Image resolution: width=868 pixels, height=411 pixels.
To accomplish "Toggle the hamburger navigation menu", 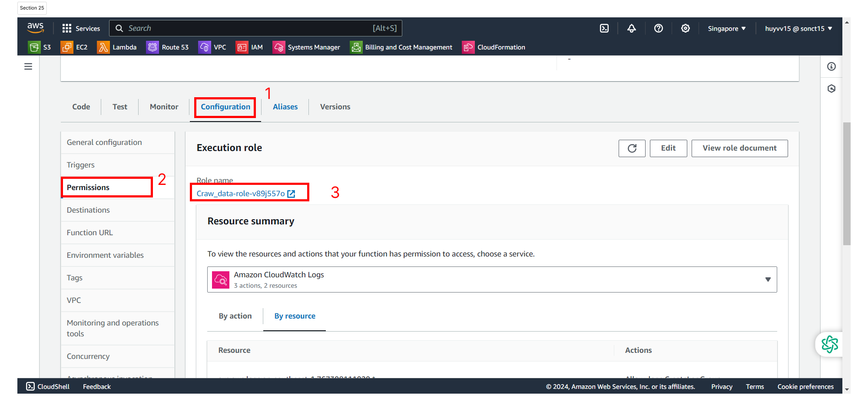I will tap(28, 66).
